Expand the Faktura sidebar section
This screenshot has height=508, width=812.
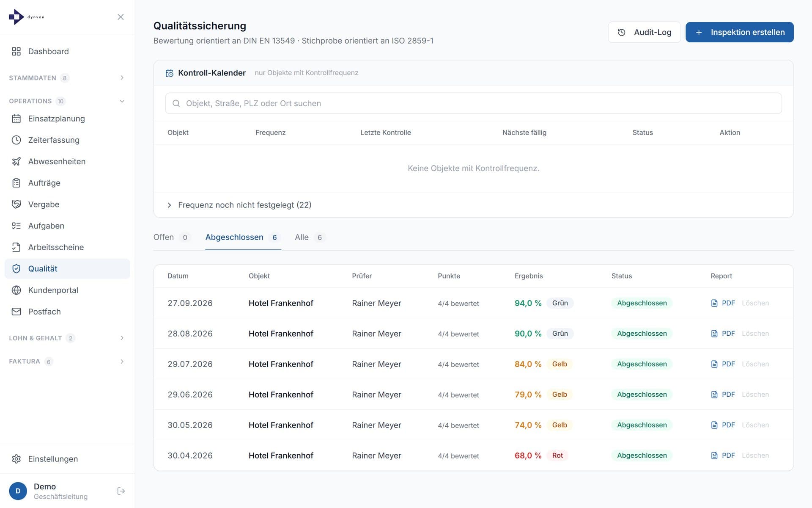[67, 362]
